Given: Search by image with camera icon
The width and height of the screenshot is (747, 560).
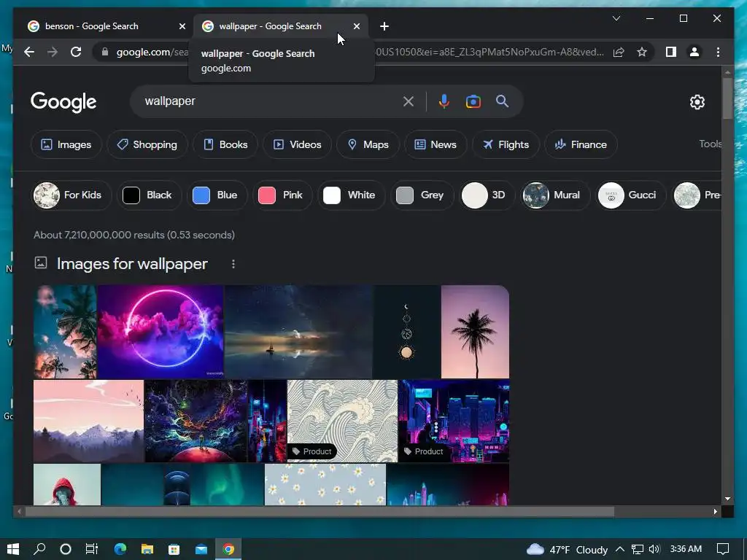Looking at the screenshot, I should [473, 101].
